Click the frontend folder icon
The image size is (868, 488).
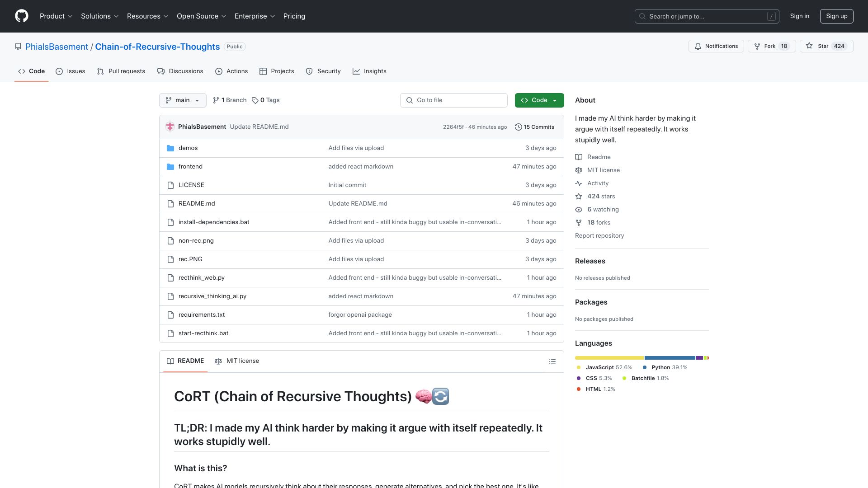[x=170, y=167]
